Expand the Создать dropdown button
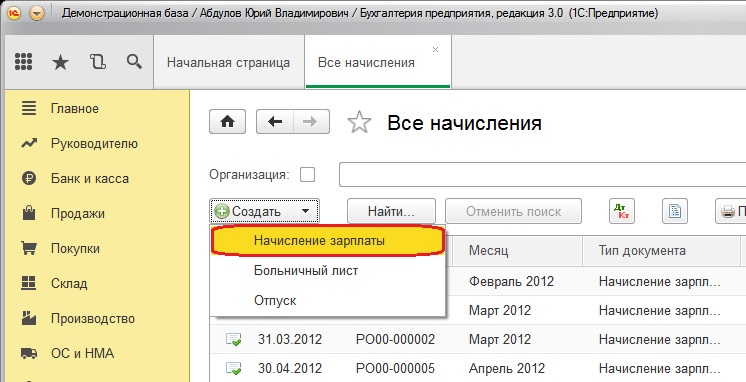Screen dimensions: 746x382 (x=265, y=211)
